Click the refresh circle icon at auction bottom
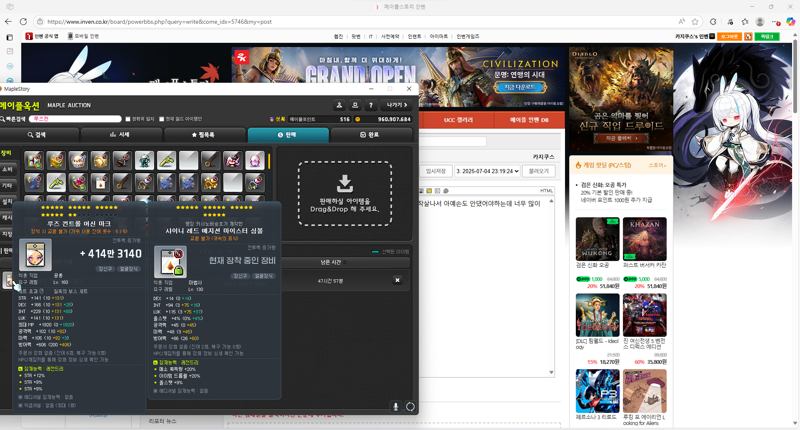Screen dimensions: 800x430 pos(410,407)
